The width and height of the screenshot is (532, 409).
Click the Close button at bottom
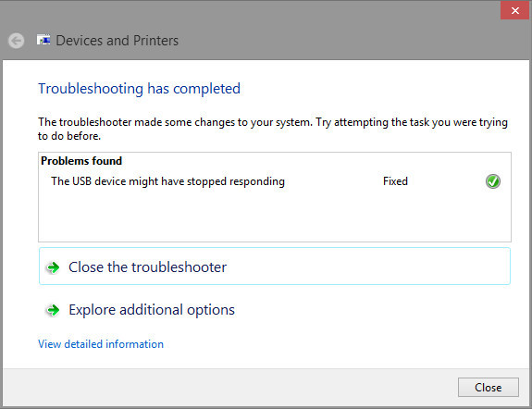(489, 388)
